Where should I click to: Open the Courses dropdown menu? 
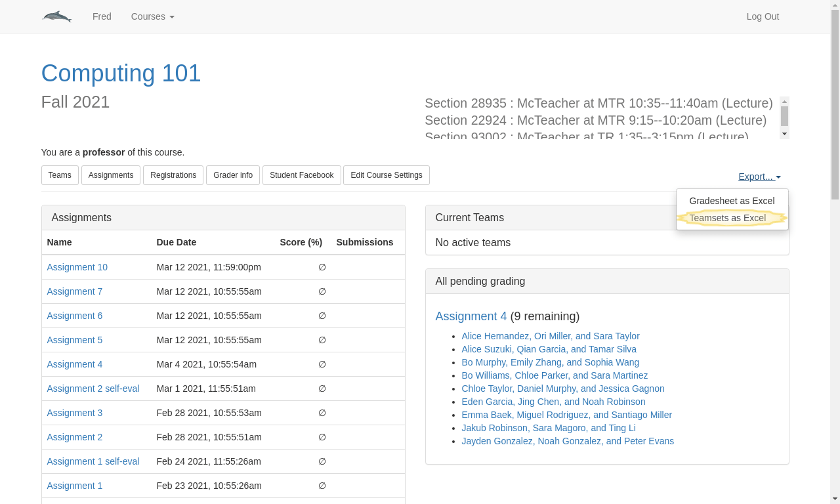(x=152, y=16)
